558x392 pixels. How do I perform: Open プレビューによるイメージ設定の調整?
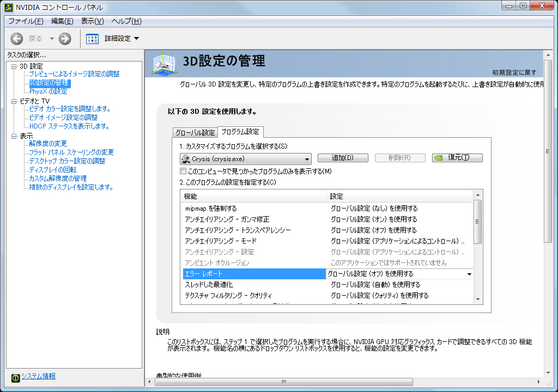tap(74, 74)
